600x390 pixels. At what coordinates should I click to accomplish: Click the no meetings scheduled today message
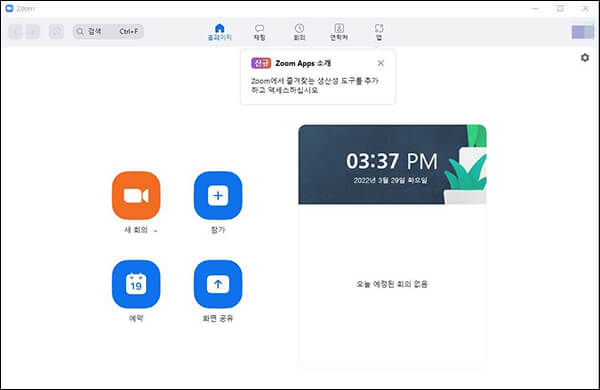pyautogui.click(x=392, y=284)
